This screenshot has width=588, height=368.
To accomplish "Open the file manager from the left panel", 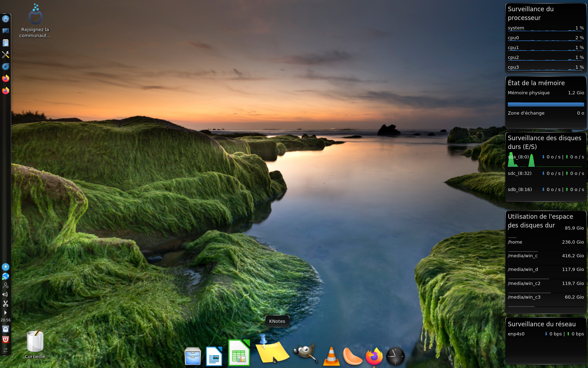I will pos(6,43).
